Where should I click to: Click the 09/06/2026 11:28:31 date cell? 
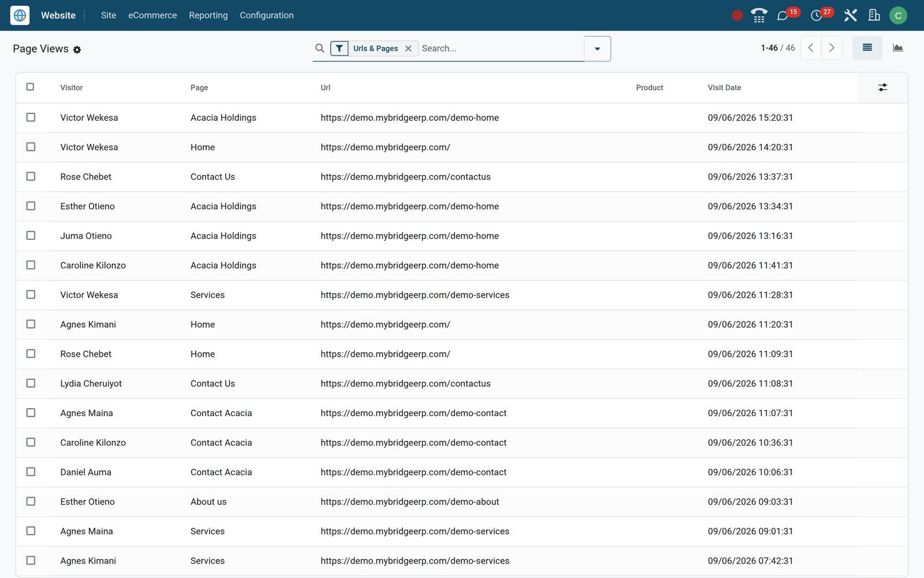coord(750,295)
